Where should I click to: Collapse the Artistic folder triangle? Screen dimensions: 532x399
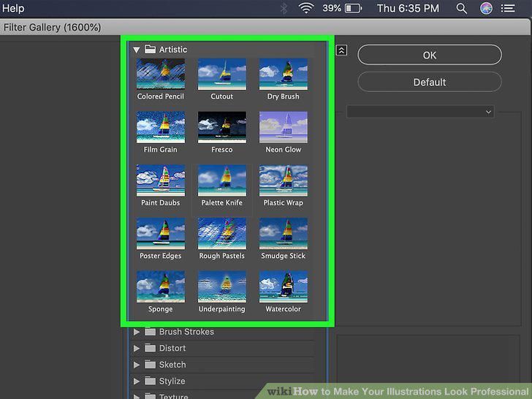[x=137, y=50]
